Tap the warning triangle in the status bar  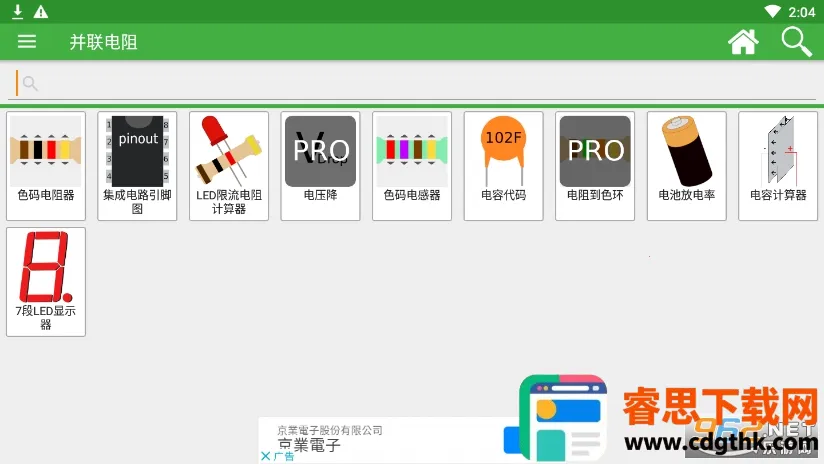pyautogui.click(x=40, y=12)
